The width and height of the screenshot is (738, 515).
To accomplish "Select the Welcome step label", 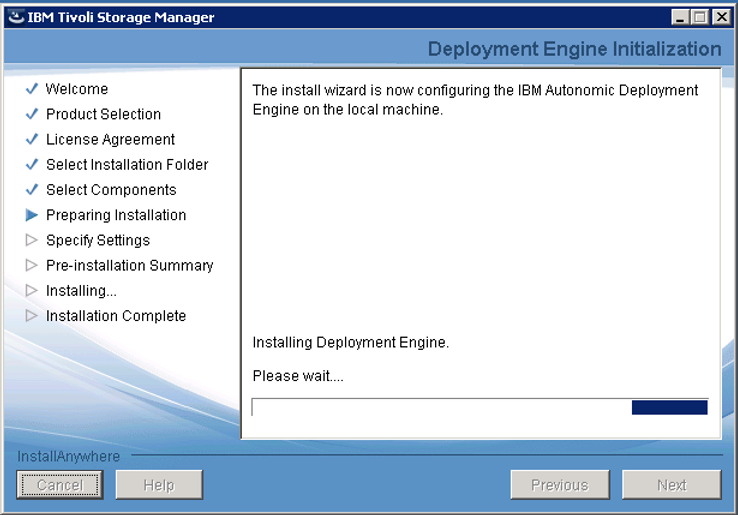I will (77, 89).
